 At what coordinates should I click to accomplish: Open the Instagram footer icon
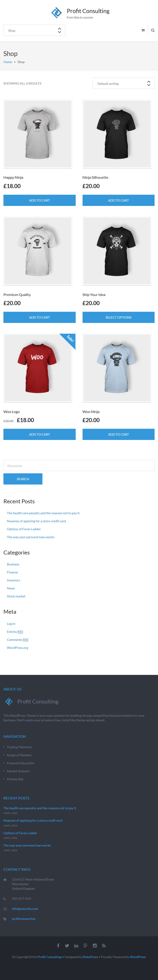tap(95, 945)
